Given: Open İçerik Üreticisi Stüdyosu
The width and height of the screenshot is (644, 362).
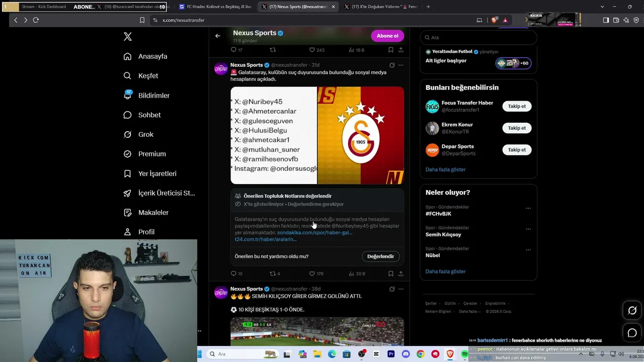Looking at the screenshot, I should pos(159,193).
